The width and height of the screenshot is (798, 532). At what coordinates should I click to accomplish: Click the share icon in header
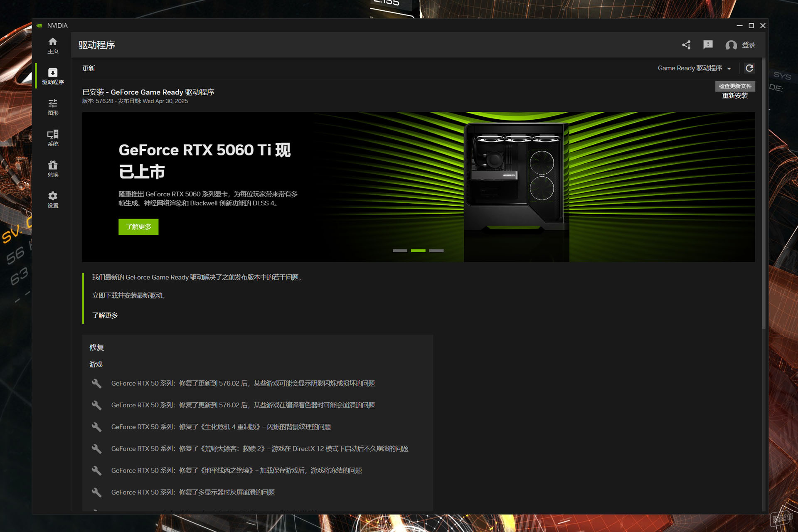[x=687, y=45]
